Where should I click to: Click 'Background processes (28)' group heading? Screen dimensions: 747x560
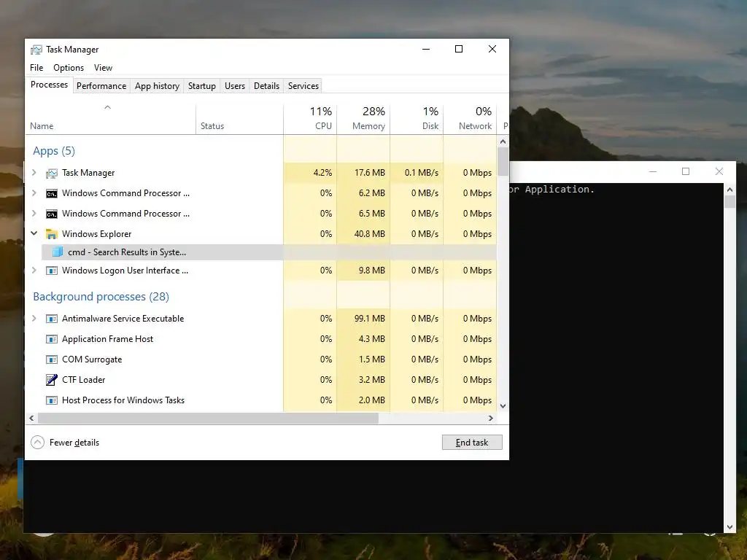[x=101, y=297]
